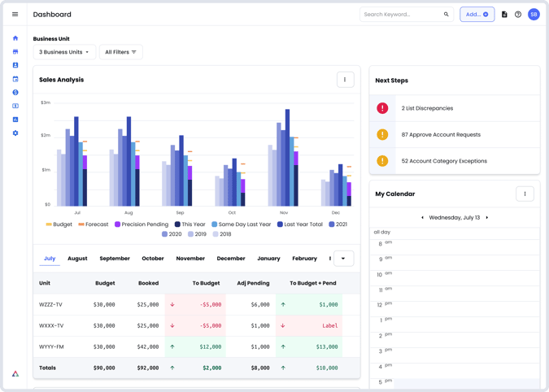Select the WZZZ-TV unit cell
Image resolution: width=549 pixels, height=392 pixels.
(x=50, y=304)
